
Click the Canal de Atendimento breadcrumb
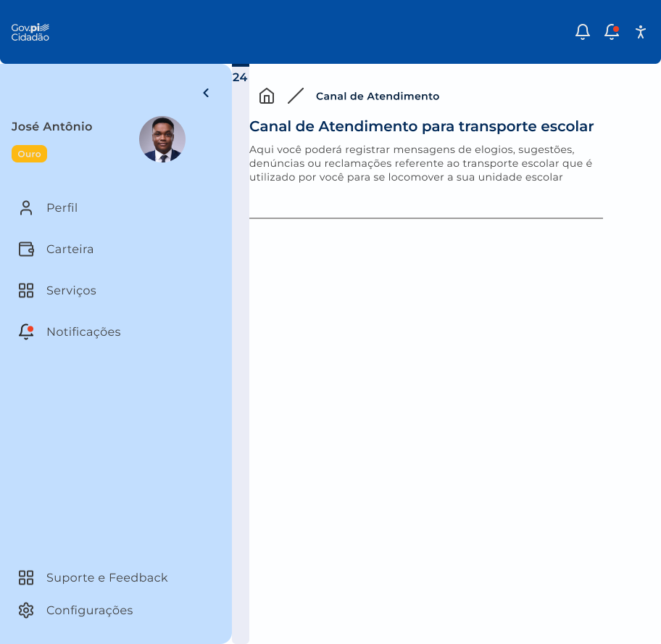click(x=378, y=96)
